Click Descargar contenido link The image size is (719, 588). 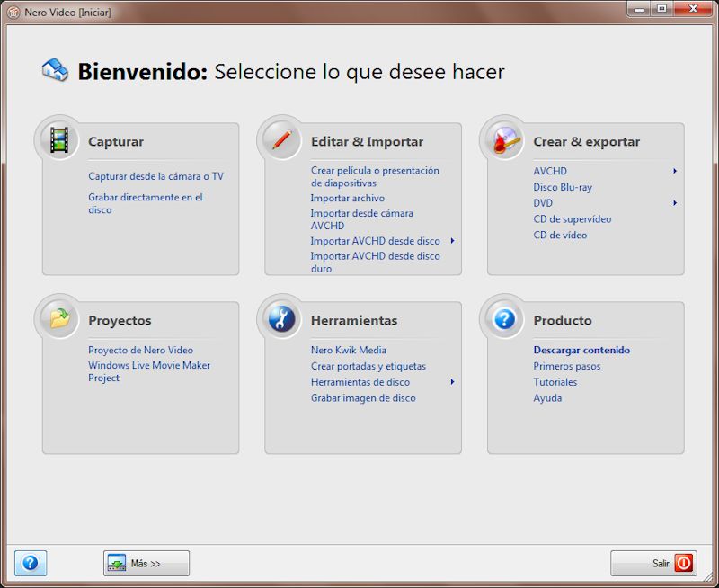click(581, 350)
